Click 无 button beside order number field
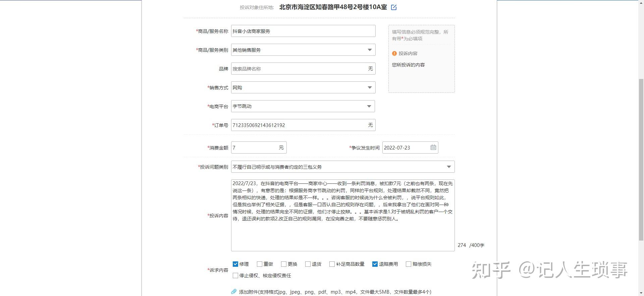Screen dimensions: 644x296 coord(370,125)
